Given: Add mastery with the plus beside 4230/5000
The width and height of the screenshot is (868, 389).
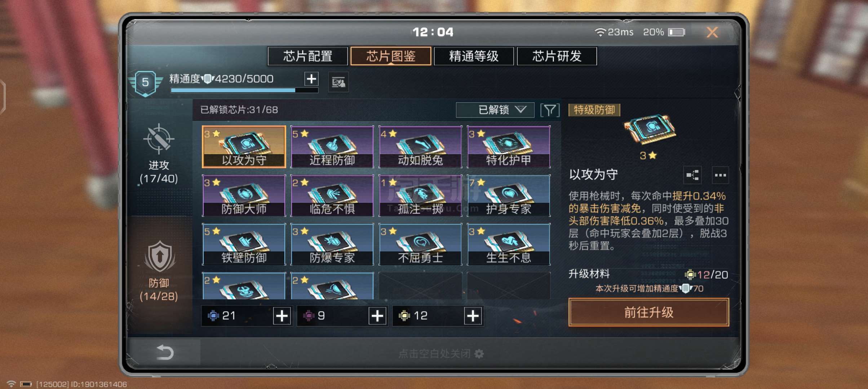Looking at the screenshot, I should pyautogui.click(x=311, y=79).
